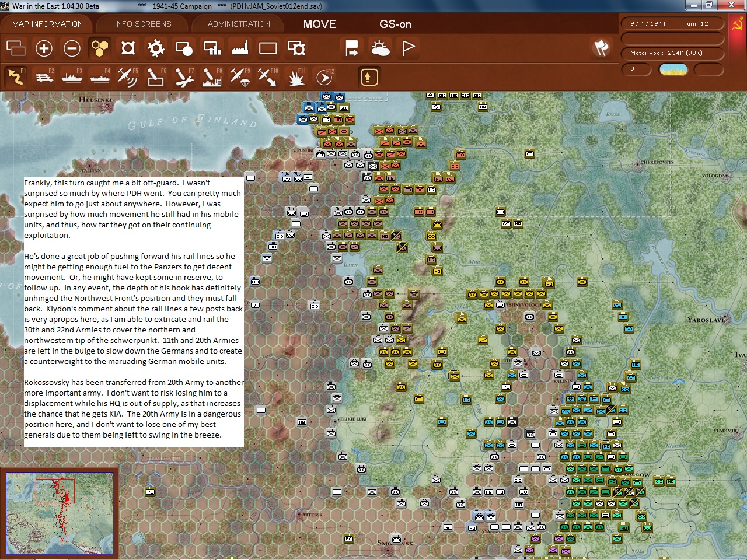Select F7 bomb airfield mode
The width and height of the screenshot is (747, 560).
(184, 76)
